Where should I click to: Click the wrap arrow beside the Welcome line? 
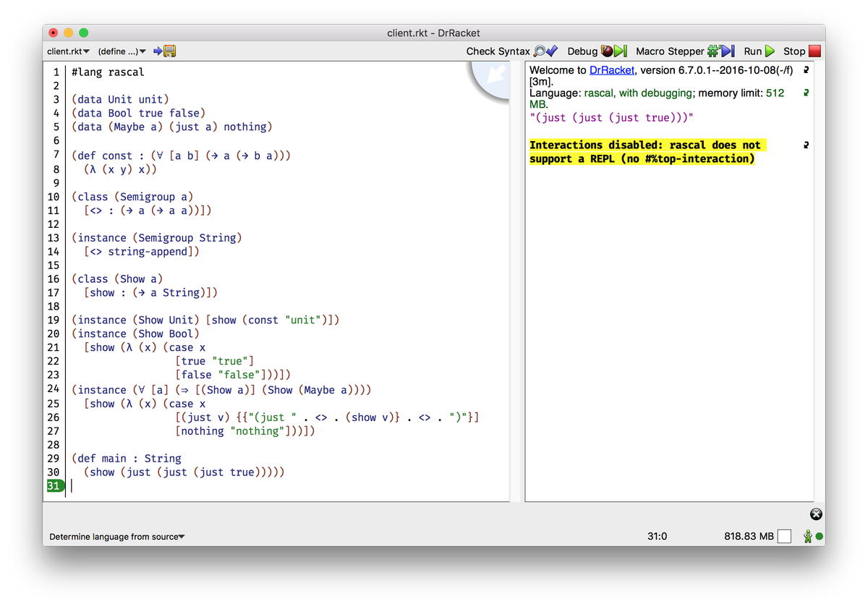click(x=806, y=71)
